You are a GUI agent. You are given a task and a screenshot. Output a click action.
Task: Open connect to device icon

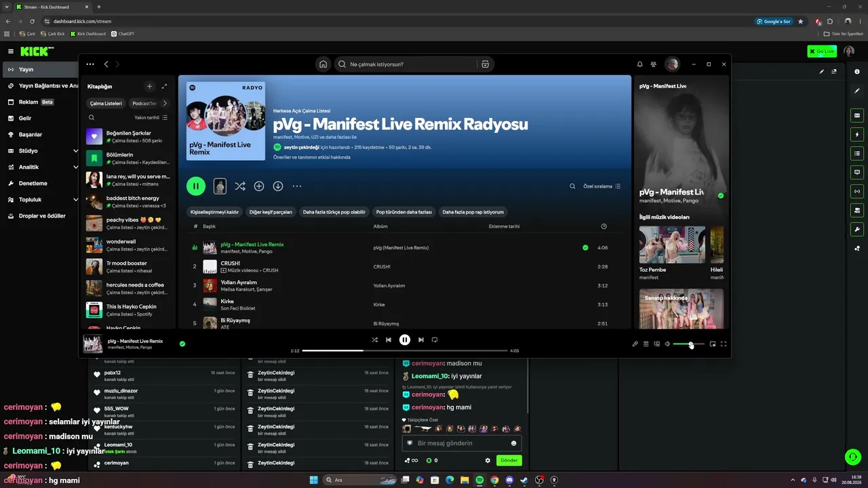657,344
